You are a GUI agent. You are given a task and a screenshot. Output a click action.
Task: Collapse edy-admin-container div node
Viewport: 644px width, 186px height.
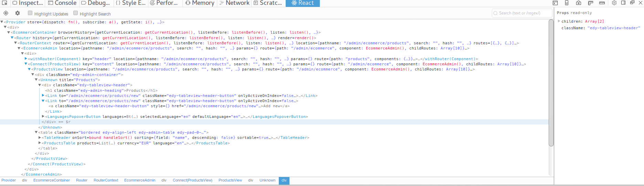tap(33, 75)
